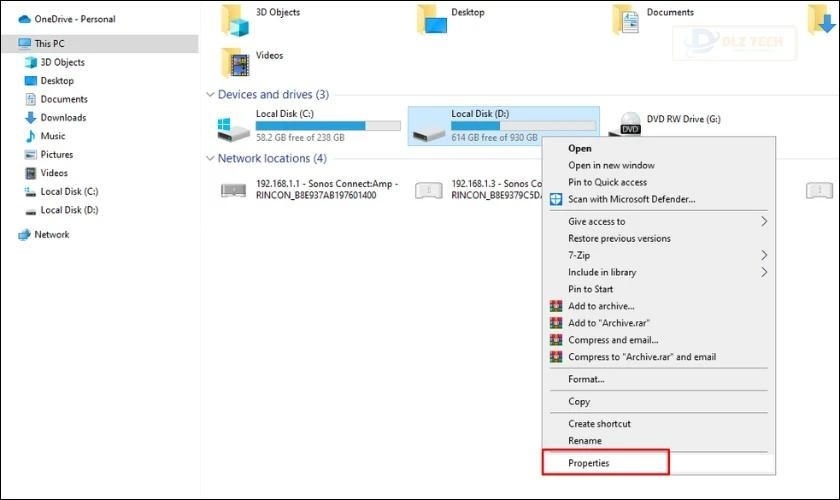This screenshot has height=500, width=840.
Task: Click the Network icon in sidebar
Action: 25,235
